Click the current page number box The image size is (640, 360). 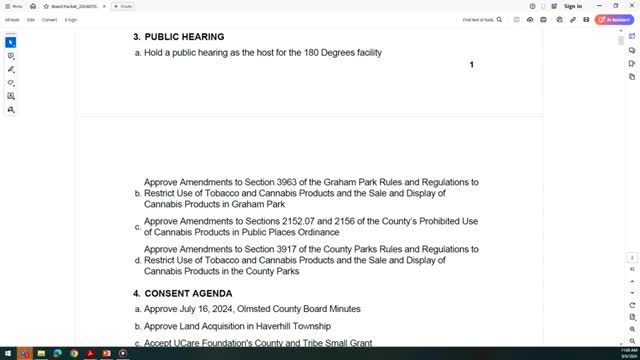[632, 258]
